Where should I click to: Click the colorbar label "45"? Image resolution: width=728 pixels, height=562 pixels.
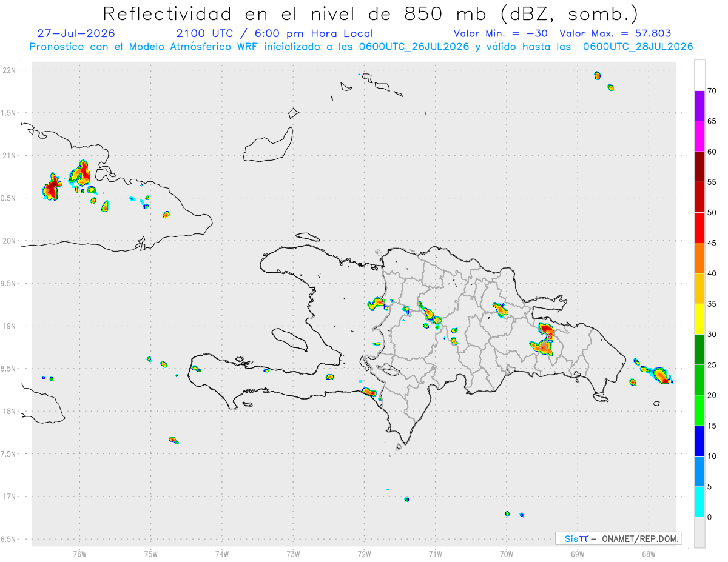click(712, 243)
